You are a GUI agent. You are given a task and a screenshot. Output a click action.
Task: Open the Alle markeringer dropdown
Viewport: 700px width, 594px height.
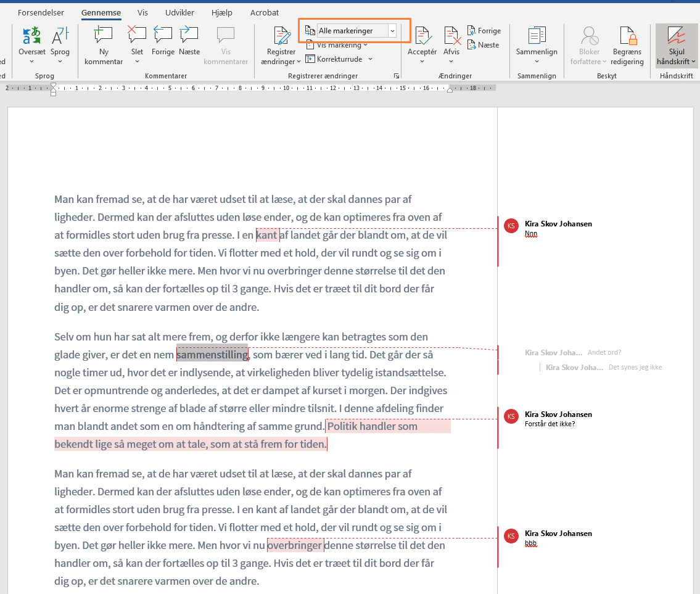pyautogui.click(x=392, y=31)
